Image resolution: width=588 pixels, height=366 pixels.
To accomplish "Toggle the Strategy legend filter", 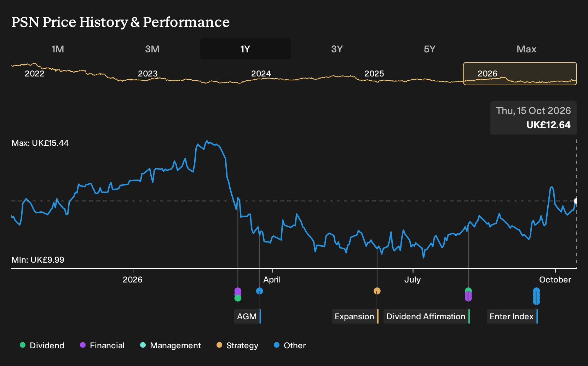I will [237, 345].
